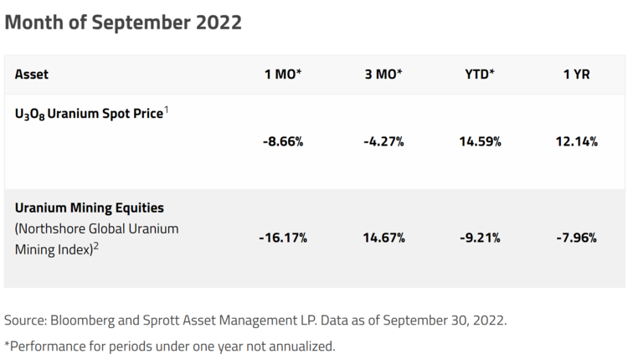Click the -8.66% one-month spot price value
This screenshot has width=628, height=364.
coord(283,141)
